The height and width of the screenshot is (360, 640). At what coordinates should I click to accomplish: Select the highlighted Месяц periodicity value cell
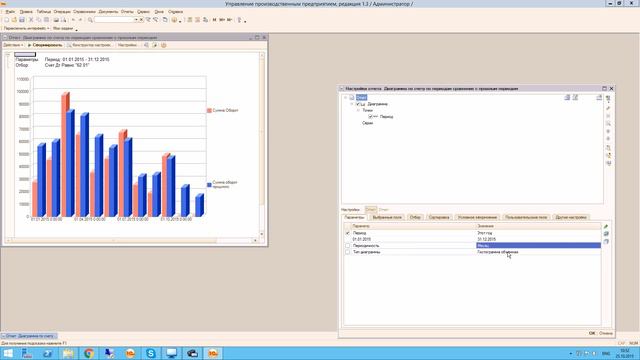[538, 246]
